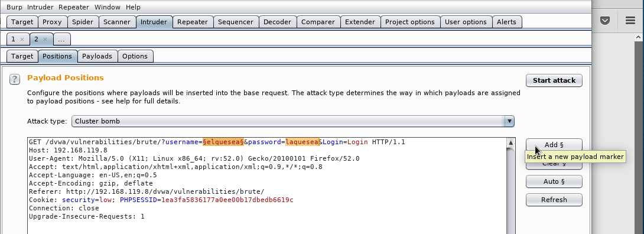Viewport: 644px width, 234px height.
Task: Open the Burp menu
Action: (14, 7)
